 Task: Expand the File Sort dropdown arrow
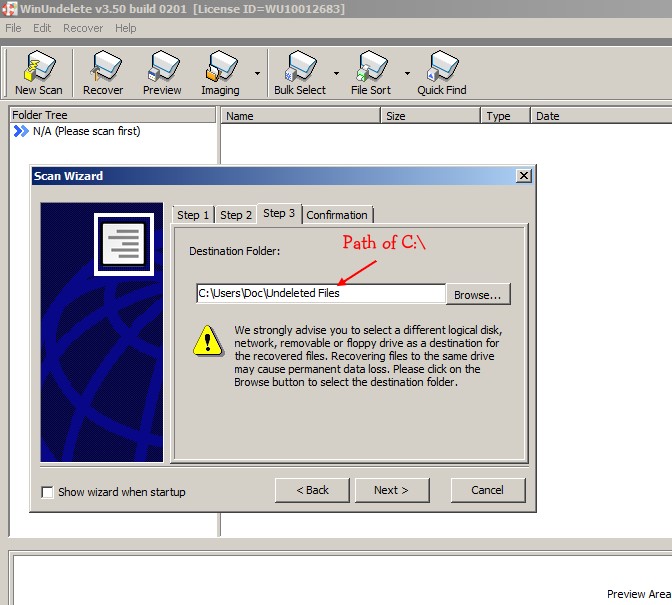(407, 73)
